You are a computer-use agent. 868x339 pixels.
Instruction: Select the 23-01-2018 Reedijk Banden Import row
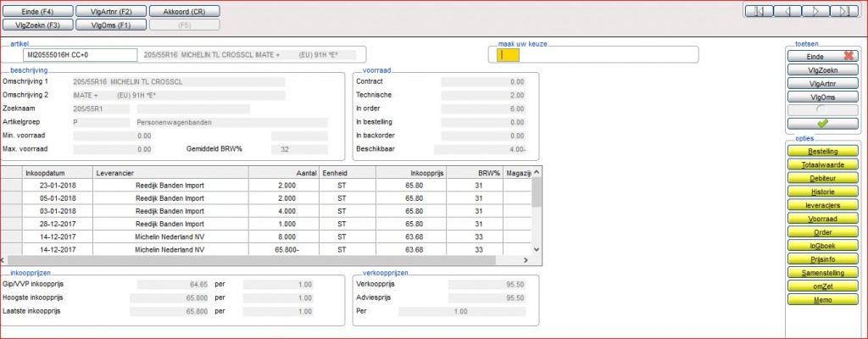(x=170, y=185)
